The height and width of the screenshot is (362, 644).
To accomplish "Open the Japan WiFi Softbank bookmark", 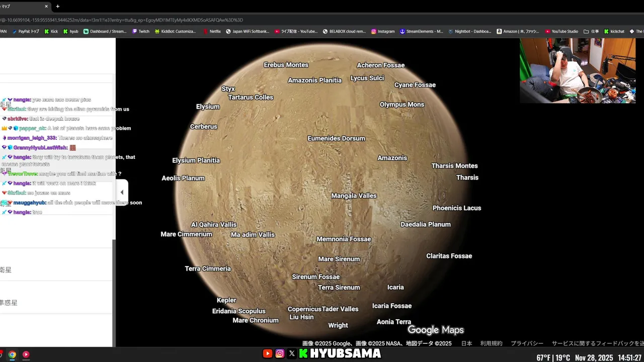I will click(248, 31).
